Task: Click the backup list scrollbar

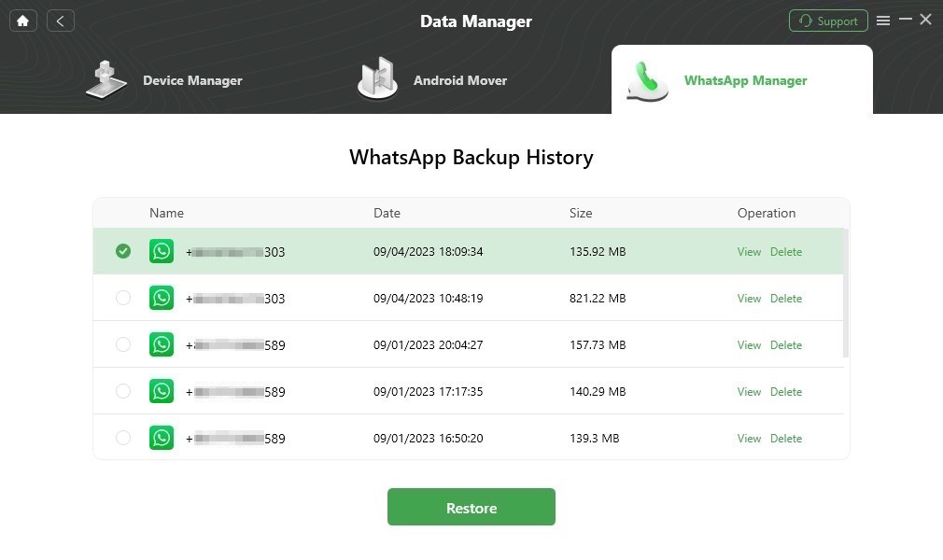Action: (846, 293)
